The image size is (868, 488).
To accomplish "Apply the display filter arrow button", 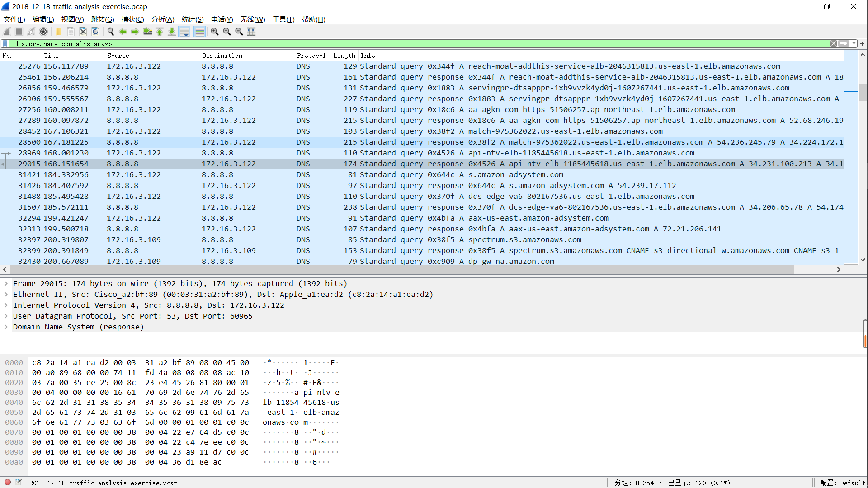I will (x=844, y=44).
